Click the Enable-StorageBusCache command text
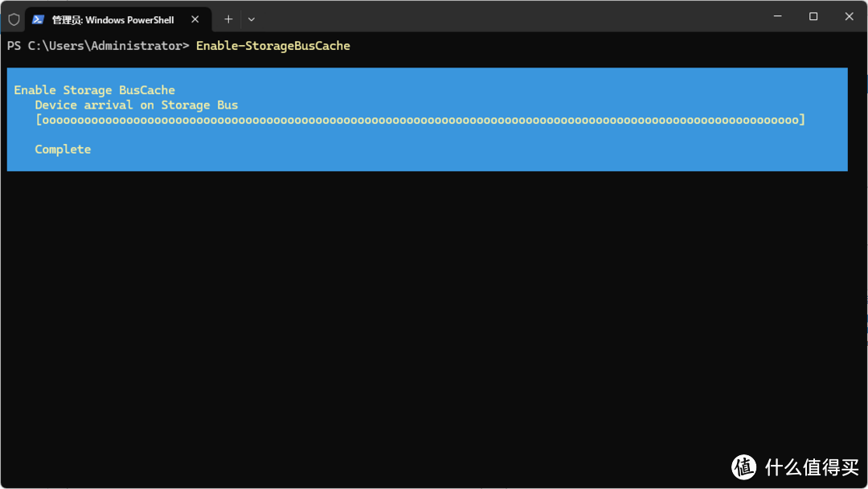868x489 pixels. (273, 46)
